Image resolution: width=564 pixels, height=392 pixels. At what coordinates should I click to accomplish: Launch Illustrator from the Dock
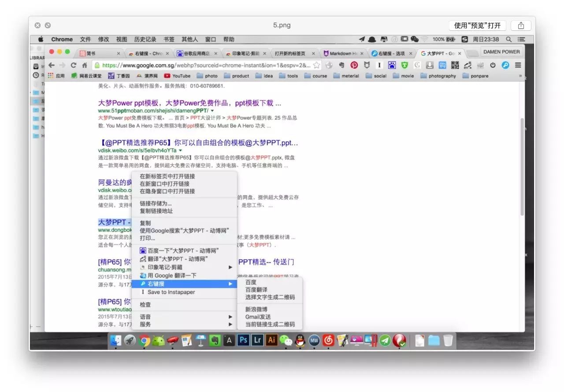[x=272, y=340]
